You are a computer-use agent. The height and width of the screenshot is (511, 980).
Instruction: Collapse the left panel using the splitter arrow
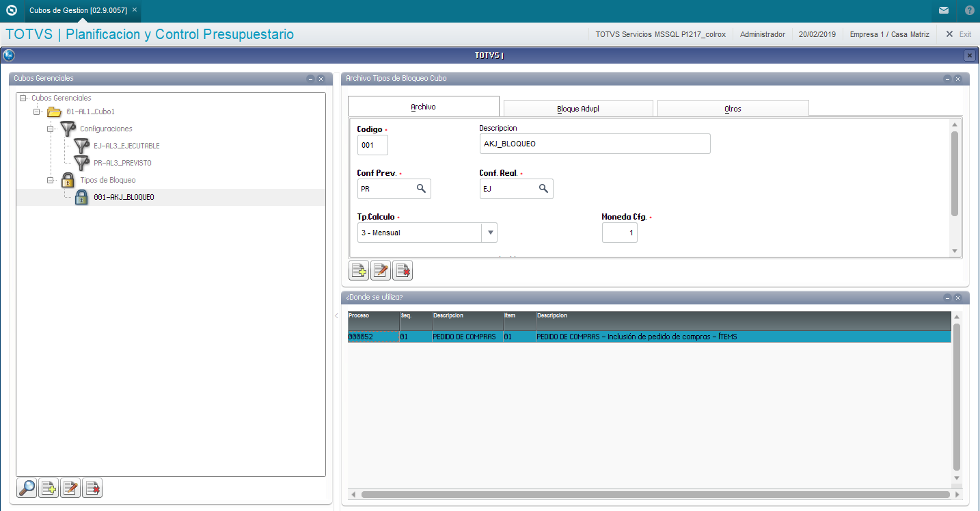tap(336, 315)
